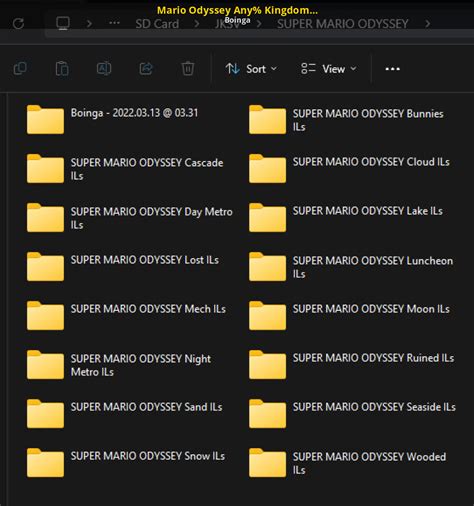Screen dimensions: 474x506
Task: Go to SD Card in breadcrumb
Action: pos(157,24)
